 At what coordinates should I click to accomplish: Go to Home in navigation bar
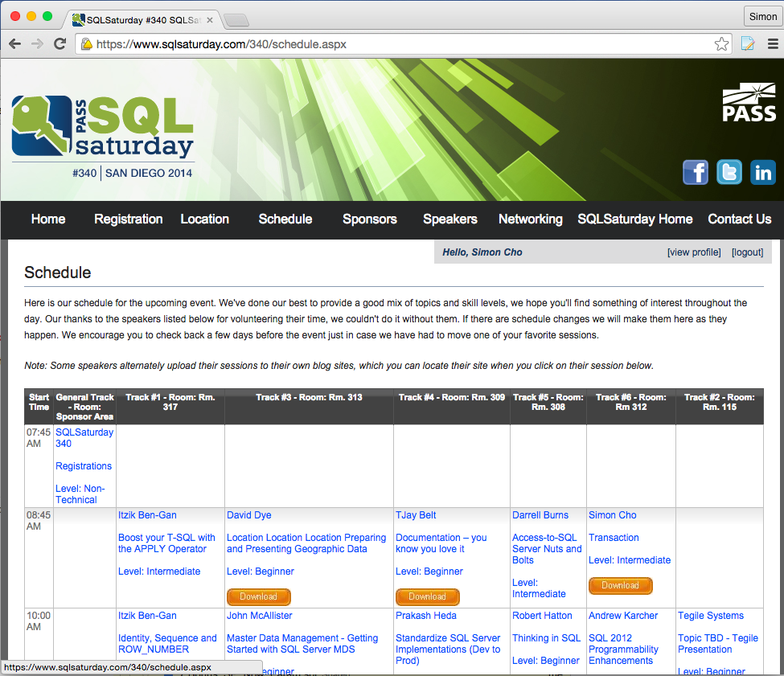pos(48,219)
